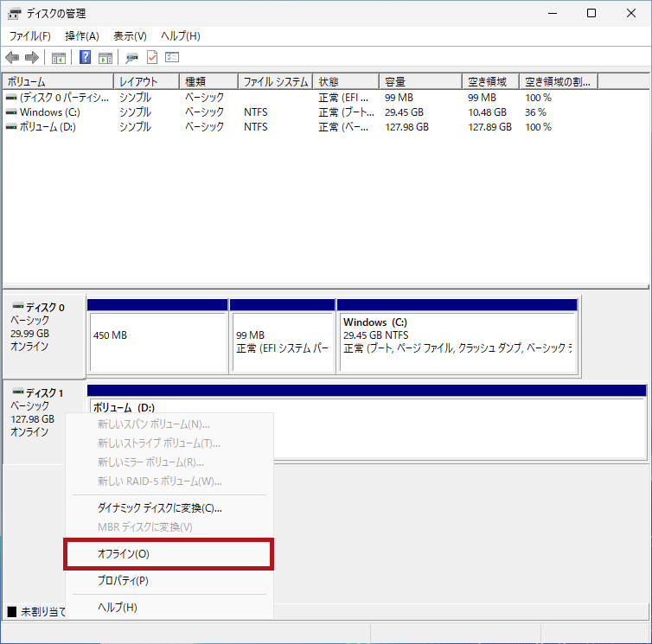Click the forward arrow toolbar icon
The height and width of the screenshot is (644, 652).
pos(32,58)
